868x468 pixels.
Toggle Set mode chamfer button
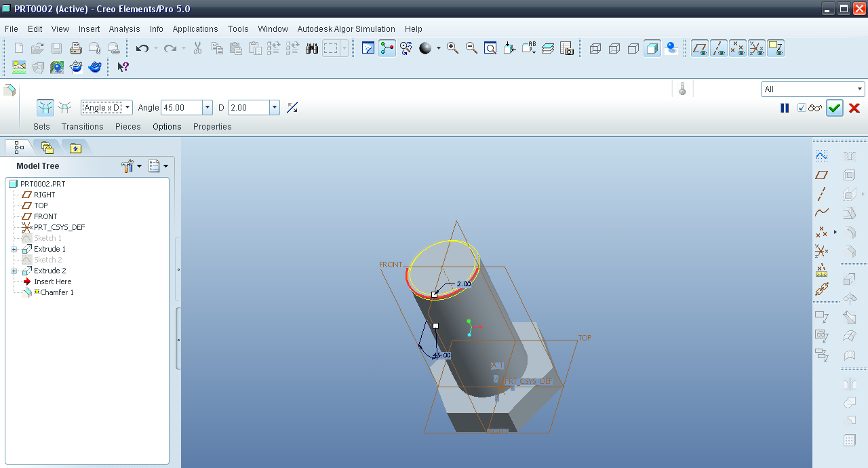[x=45, y=107]
